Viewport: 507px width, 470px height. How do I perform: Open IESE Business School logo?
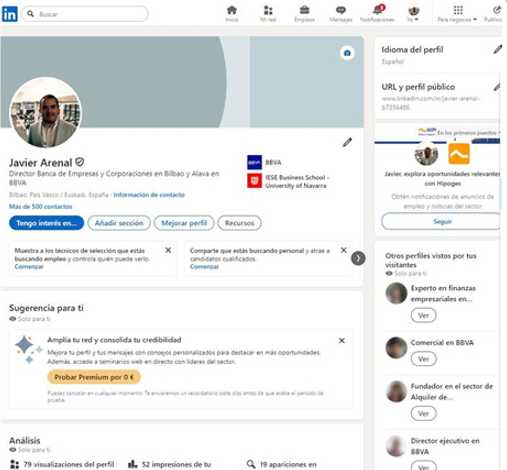(x=254, y=181)
